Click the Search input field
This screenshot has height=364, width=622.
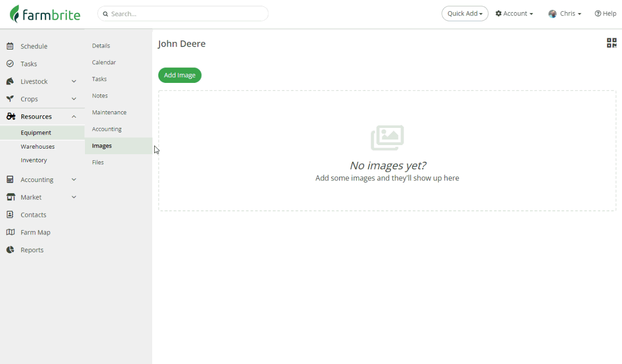tap(183, 14)
